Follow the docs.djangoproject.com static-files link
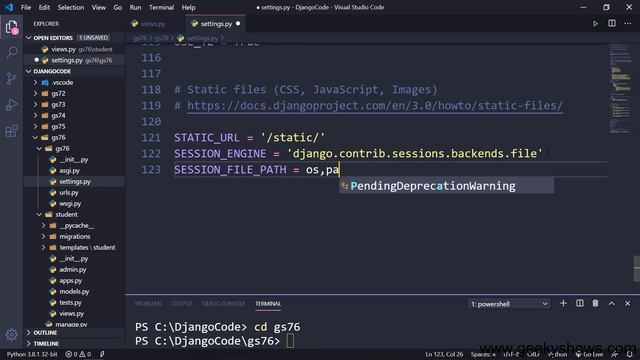The height and width of the screenshot is (360, 640). click(375, 106)
